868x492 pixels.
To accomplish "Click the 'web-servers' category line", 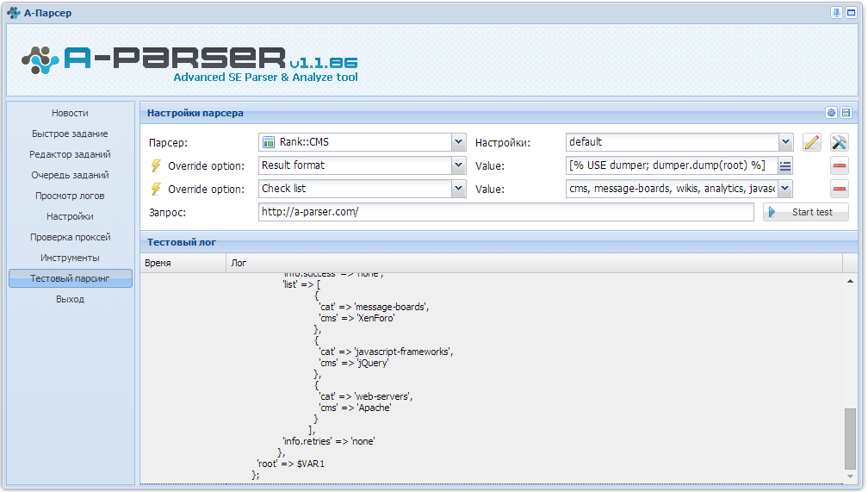I will 366,396.
